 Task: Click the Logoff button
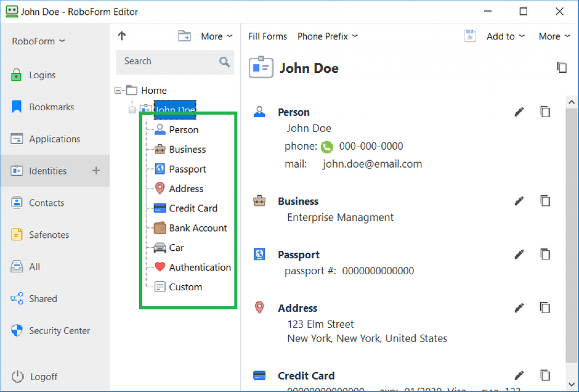[44, 377]
